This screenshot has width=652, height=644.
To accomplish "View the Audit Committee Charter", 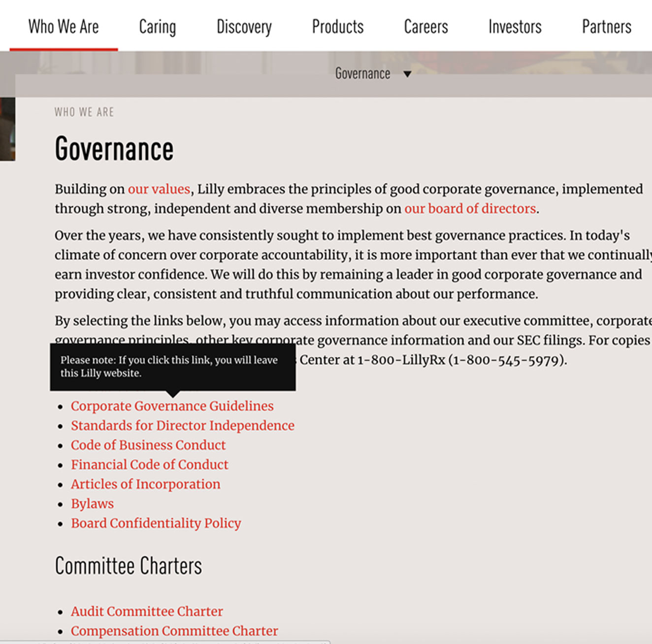I will (147, 611).
